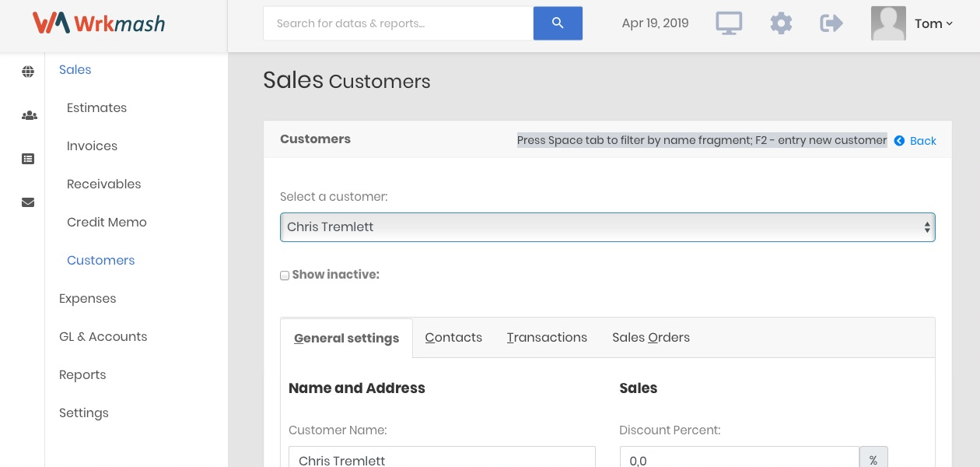Open the Select a customer dropdown
The height and width of the screenshot is (467, 980).
(607, 227)
